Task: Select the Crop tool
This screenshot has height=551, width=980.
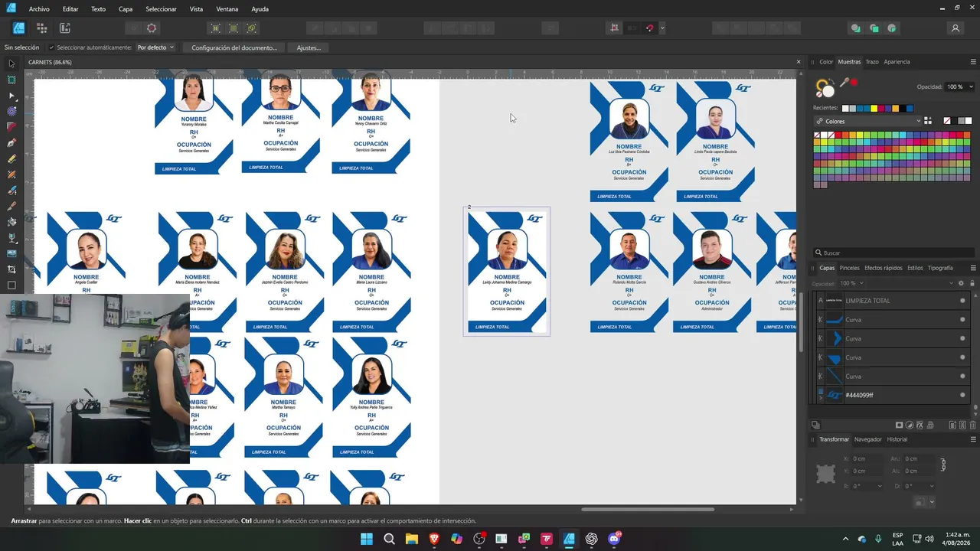Action: pyautogui.click(x=11, y=269)
